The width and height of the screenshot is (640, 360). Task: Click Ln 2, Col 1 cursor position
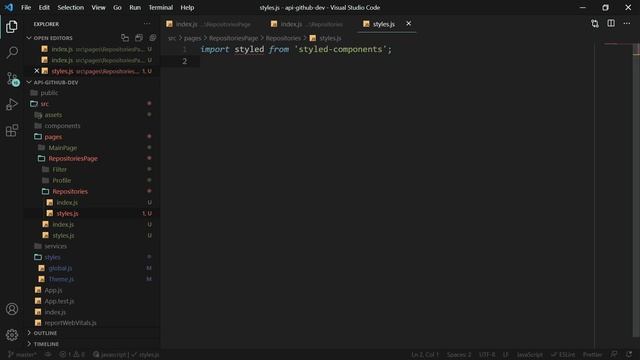425,354
